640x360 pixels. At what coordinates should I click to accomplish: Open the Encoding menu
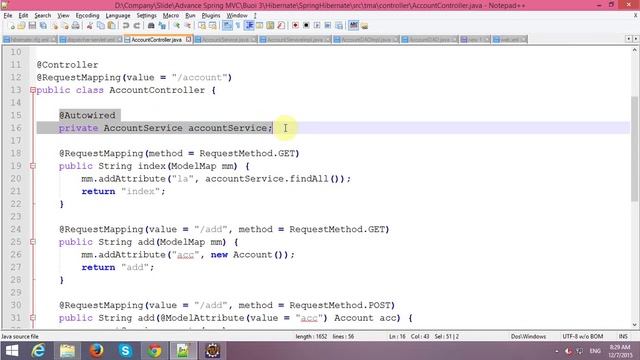coord(87,16)
